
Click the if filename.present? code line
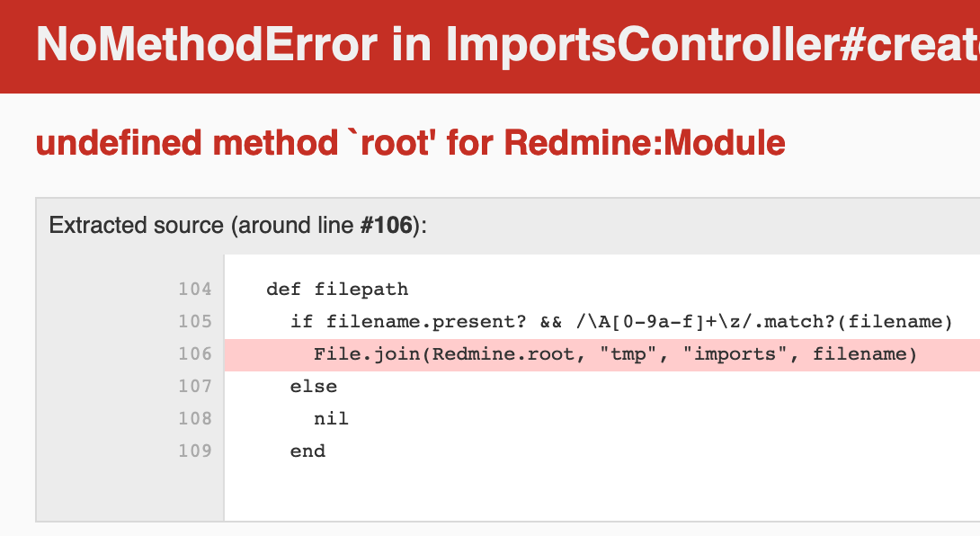tap(621, 321)
